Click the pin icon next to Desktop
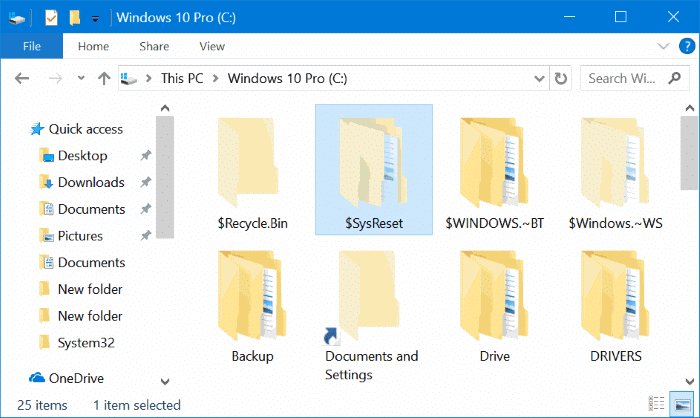The width and height of the screenshot is (700, 418). click(x=146, y=155)
